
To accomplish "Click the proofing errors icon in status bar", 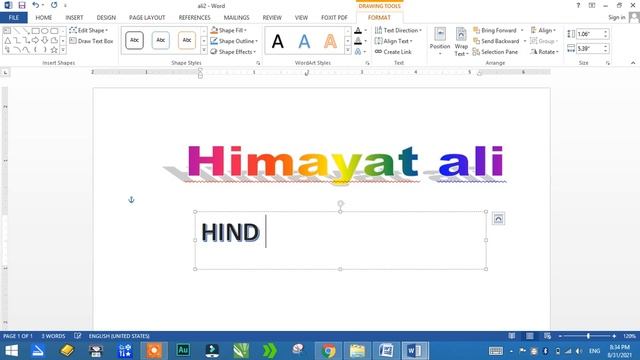I will tap(78, 336).
